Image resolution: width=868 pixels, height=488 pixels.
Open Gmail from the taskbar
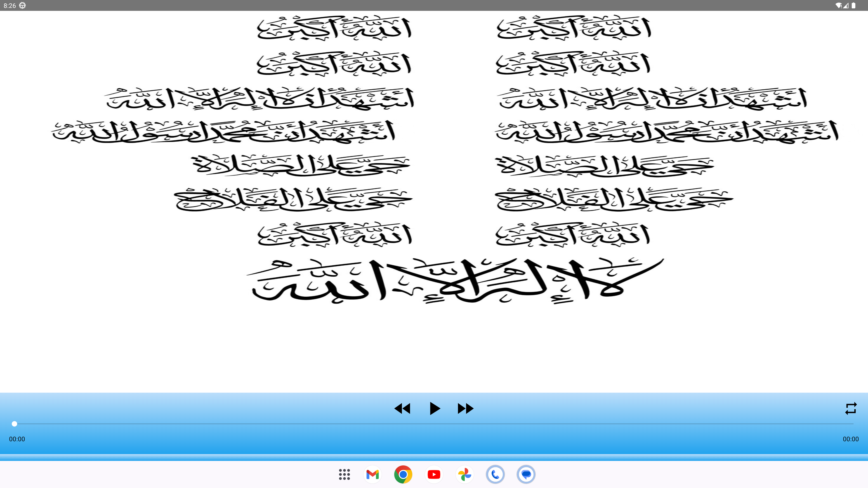pos(372,474)
